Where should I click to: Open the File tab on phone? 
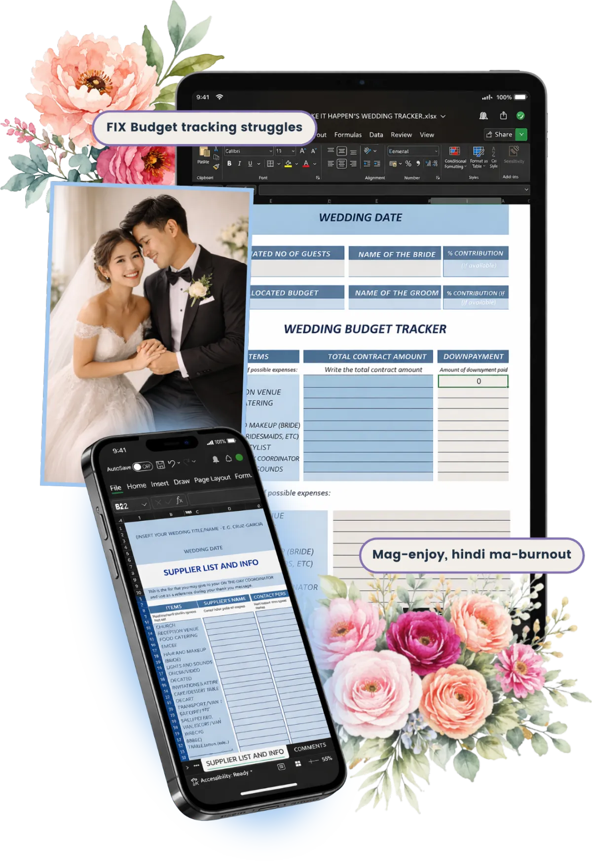115,488
